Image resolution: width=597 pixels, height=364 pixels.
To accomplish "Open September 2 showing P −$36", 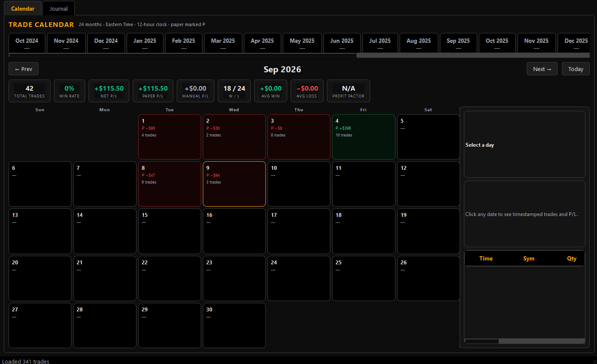I will tap(234, 137).
